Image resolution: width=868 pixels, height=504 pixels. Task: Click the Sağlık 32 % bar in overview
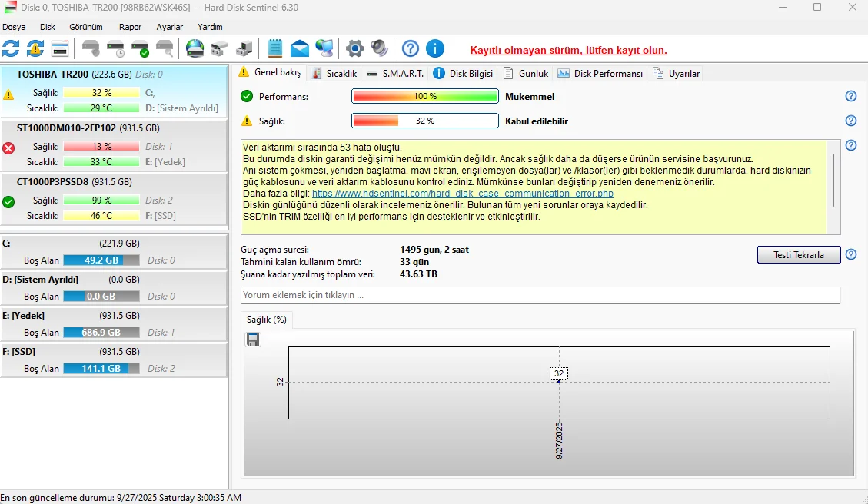click(x=425, y=121)
